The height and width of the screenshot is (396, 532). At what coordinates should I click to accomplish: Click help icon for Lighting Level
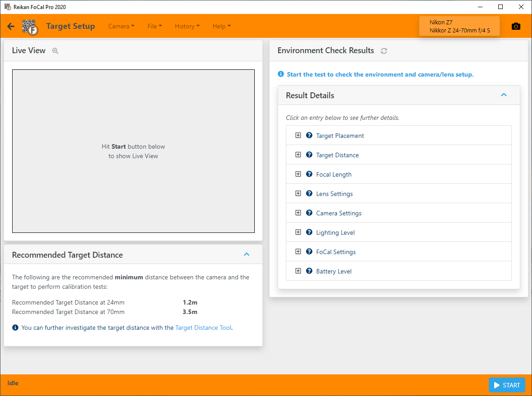309,232
